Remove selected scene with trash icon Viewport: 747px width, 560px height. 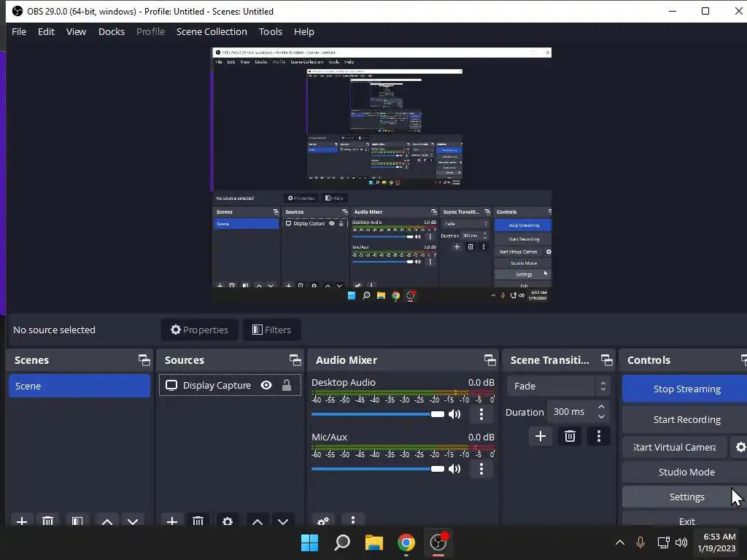pos(47,521)
